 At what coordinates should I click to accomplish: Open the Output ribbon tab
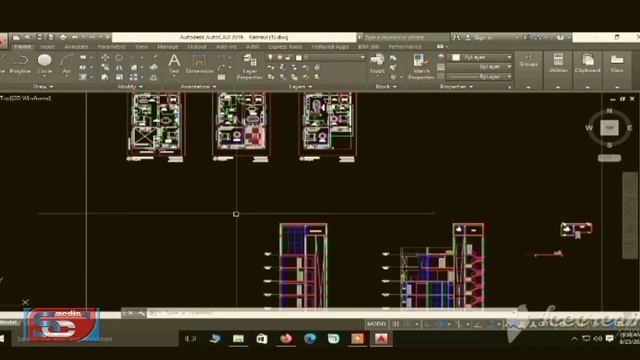click(197, 47)
